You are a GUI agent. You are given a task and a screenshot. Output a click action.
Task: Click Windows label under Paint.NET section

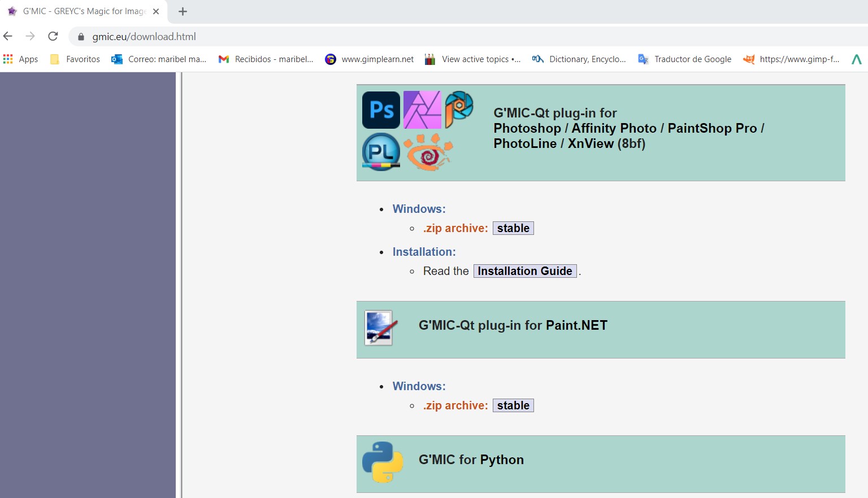[x=419, y=386]
